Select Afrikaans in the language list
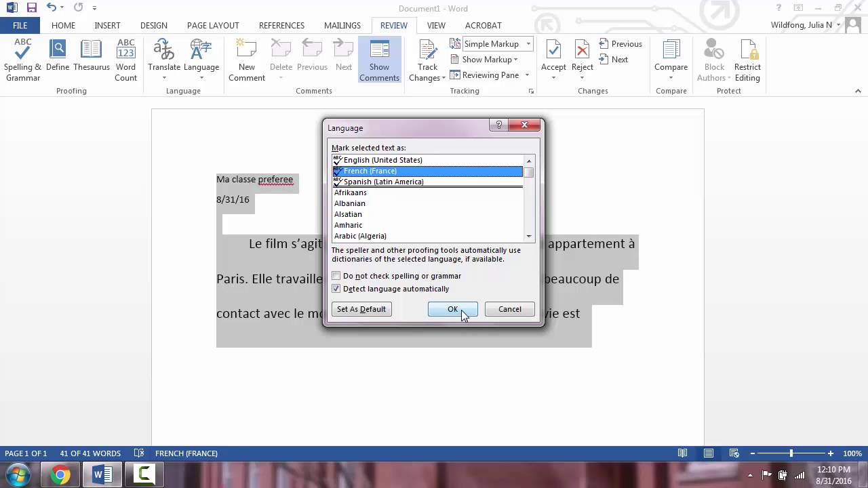The height and width of the screenshot is (488, 868). [x=428, y=192]
